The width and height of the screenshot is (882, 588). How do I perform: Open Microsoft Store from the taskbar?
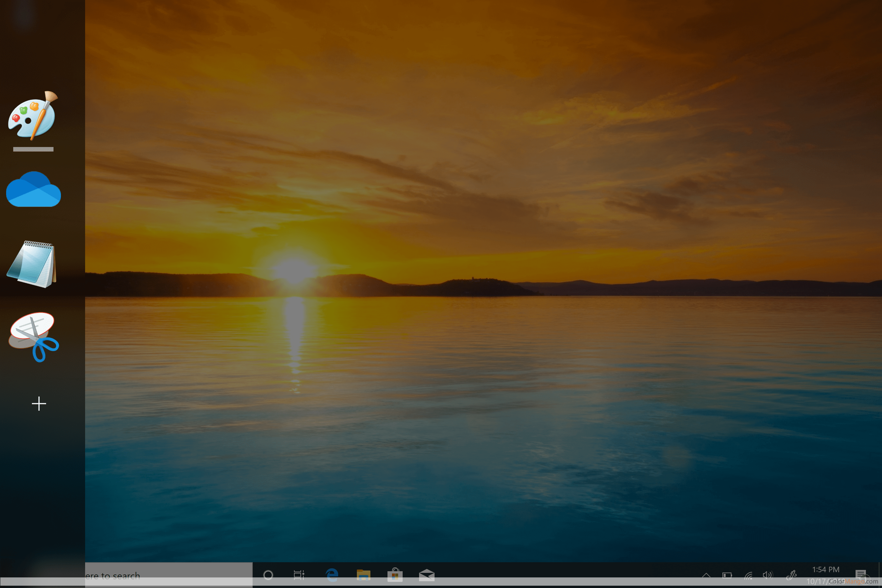point(395,574)
